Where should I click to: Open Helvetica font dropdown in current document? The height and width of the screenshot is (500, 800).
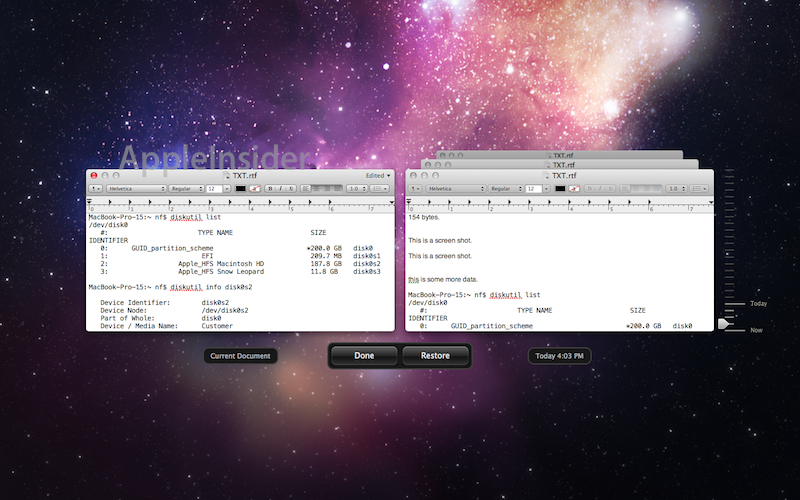pos(136,188)
